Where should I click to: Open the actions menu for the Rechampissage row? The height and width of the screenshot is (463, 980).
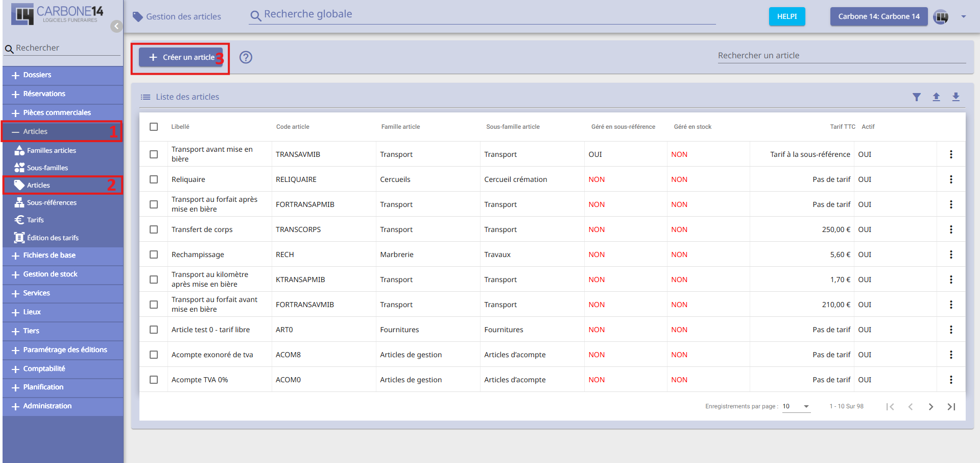tap(951, 254)
